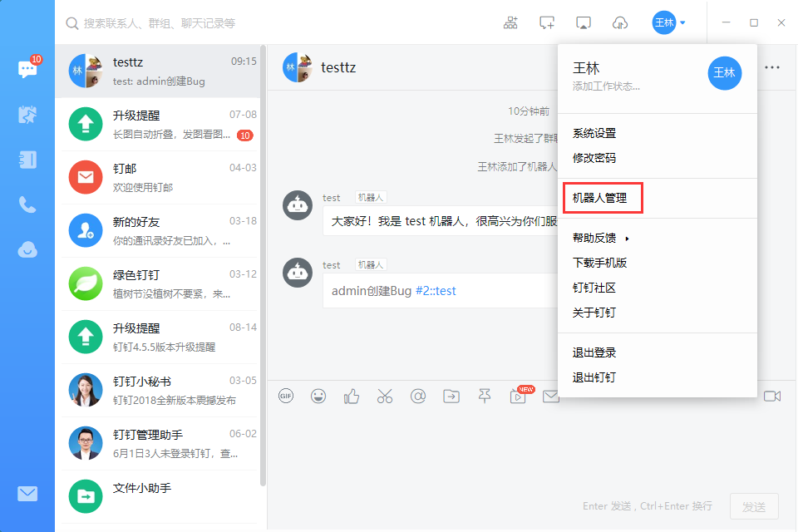Open the three-dots chat options menu

coord(772,67)
